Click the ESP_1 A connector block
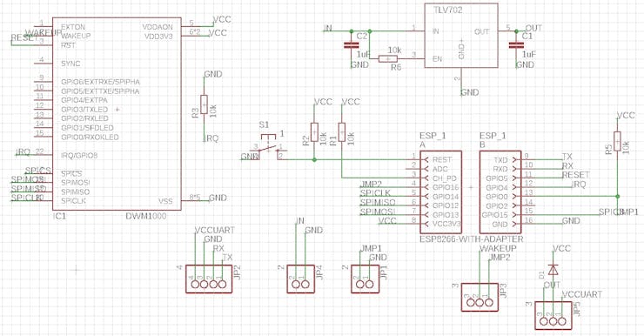Image resolution: width=644 pixels, height=336 pixels. 440,192
